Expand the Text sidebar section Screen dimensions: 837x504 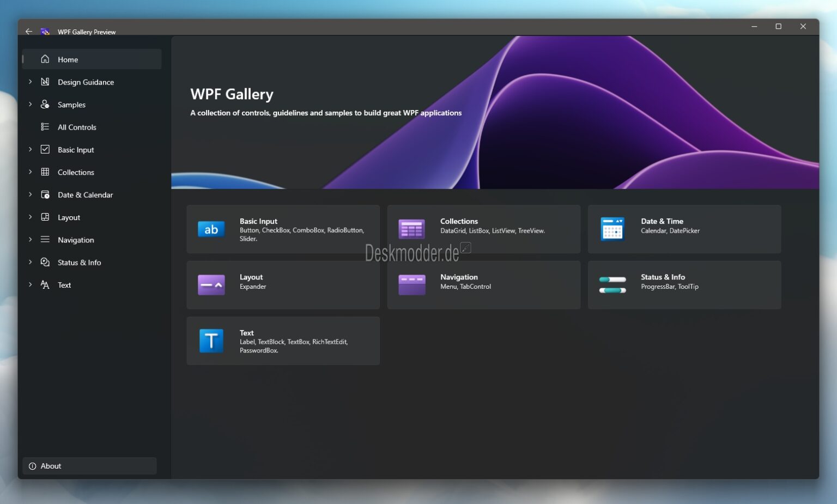30,284
